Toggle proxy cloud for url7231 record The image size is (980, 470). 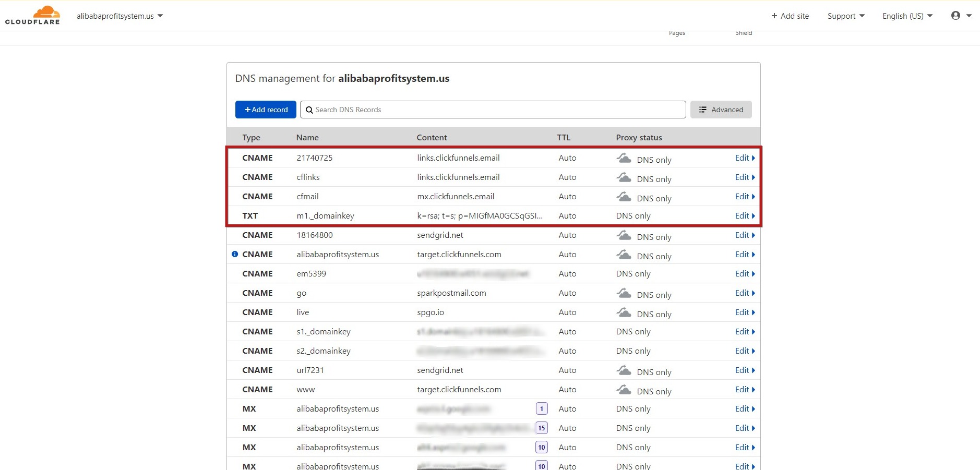point(624,370)
